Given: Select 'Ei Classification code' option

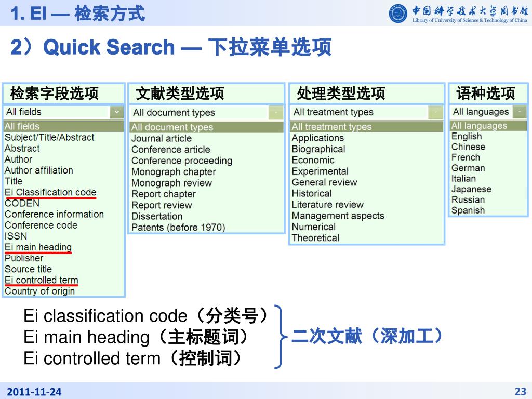Looking at the screenshot, I should tap(50, 192).
